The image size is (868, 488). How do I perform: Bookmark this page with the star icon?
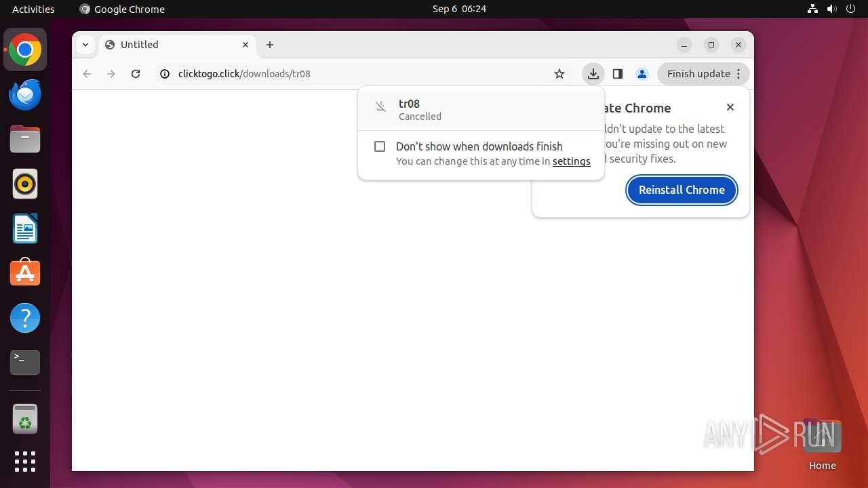[559, 74]
